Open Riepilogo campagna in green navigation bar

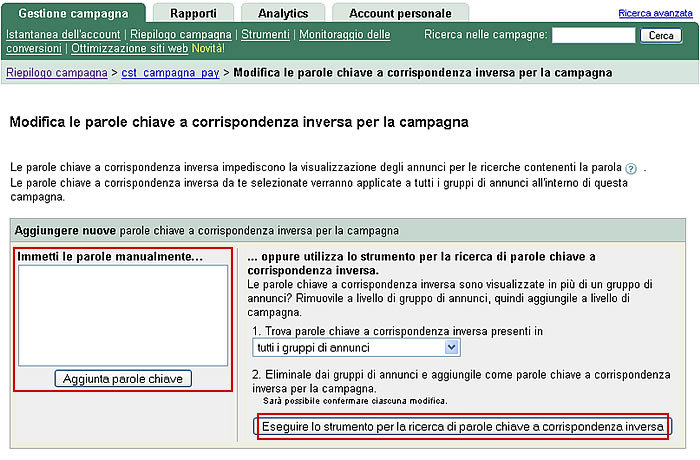[x=181, y=34]
